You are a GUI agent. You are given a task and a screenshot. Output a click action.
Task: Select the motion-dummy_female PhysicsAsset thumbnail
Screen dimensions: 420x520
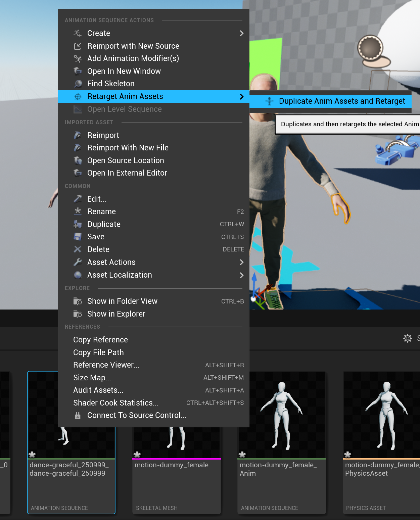[383, 416]
